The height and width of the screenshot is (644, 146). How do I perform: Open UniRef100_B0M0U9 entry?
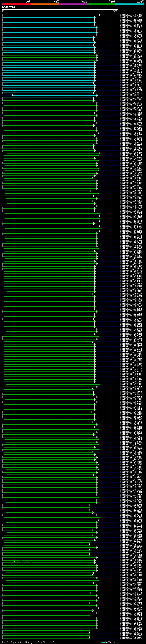click(x=131, y=560)
